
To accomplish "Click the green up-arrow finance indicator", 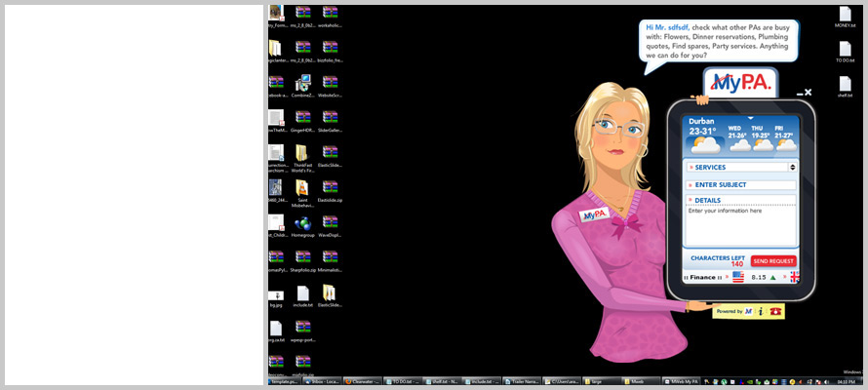I will point(772,278).
